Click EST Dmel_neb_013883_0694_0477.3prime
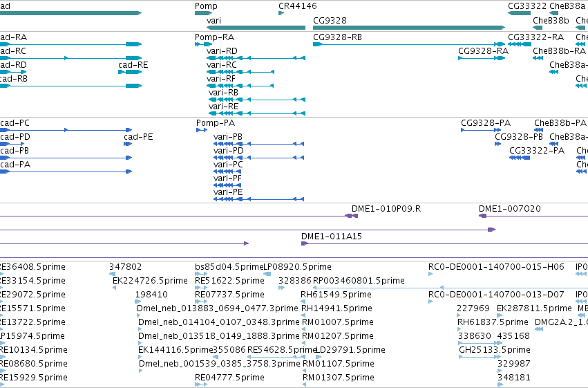The height and width of the screenshot is (388, 588). pos(218,309)
